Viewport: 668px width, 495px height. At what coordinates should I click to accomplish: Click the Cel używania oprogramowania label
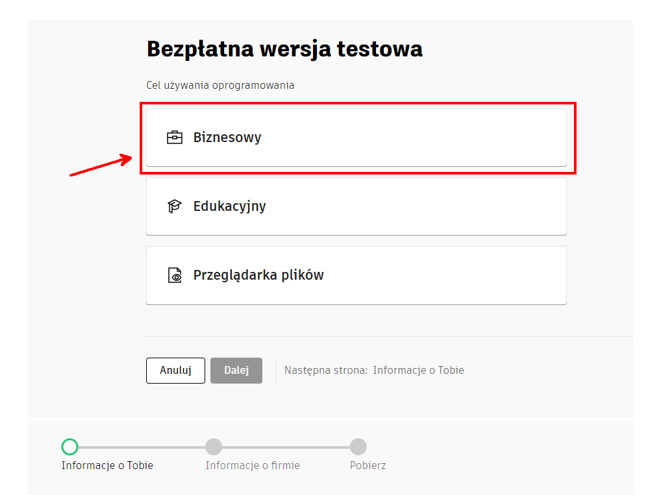pos(220,85)
